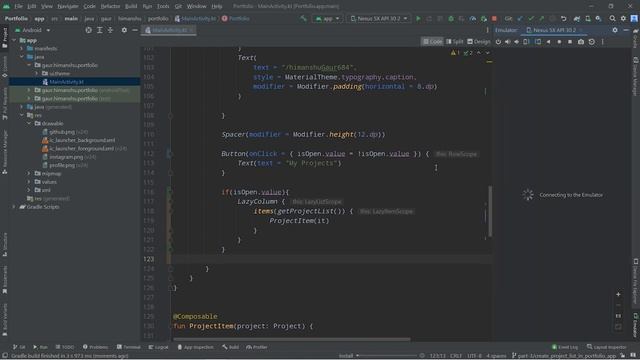Open the Logcat tool window
Image resolution: width=640 pixels, height=360 pixels.
158,347
